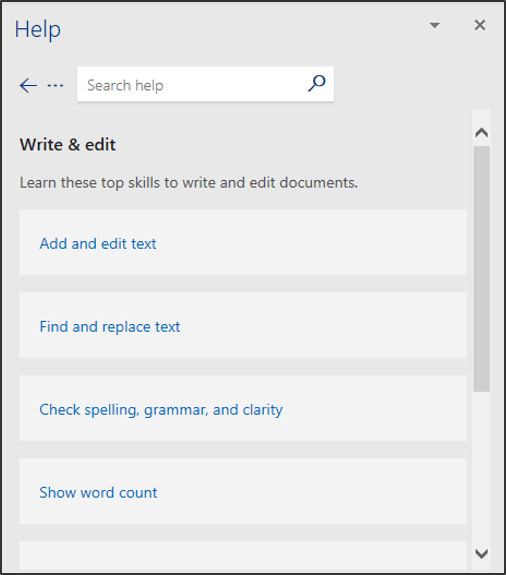Click the magnifying glass search icon
The height and width of the screenshot is (575, 506).
pyautogui.click(x=317, y=84)
